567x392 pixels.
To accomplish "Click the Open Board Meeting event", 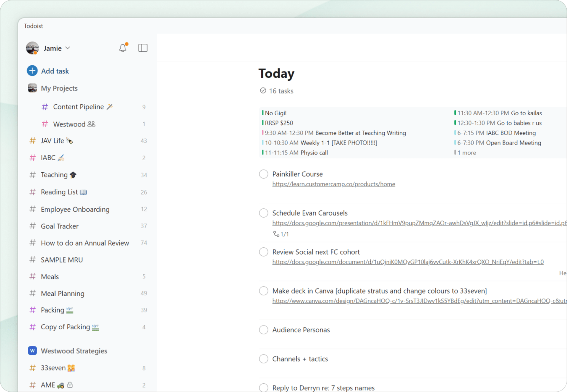I will 498,143.
